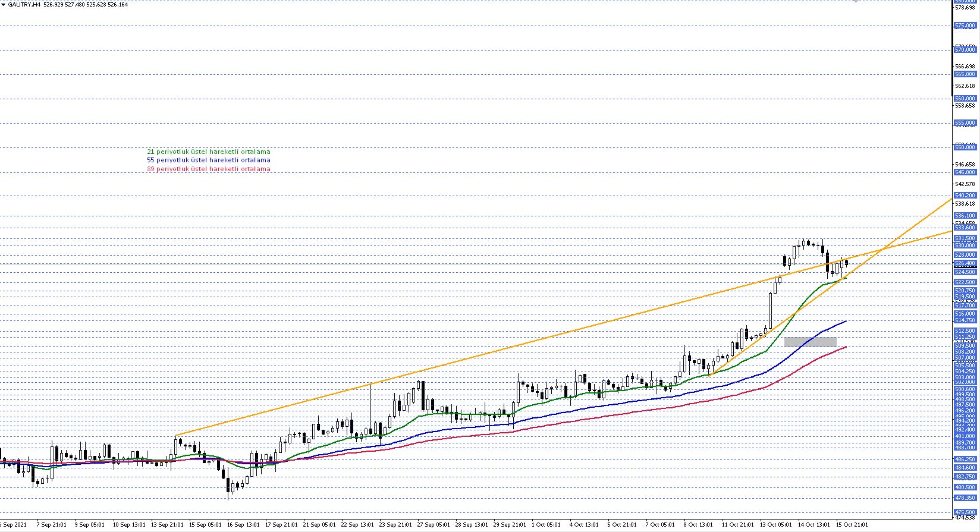Click the 500.600 price level label
The width and height of the screenshot is (980, 532).
[x=965, y=389]
